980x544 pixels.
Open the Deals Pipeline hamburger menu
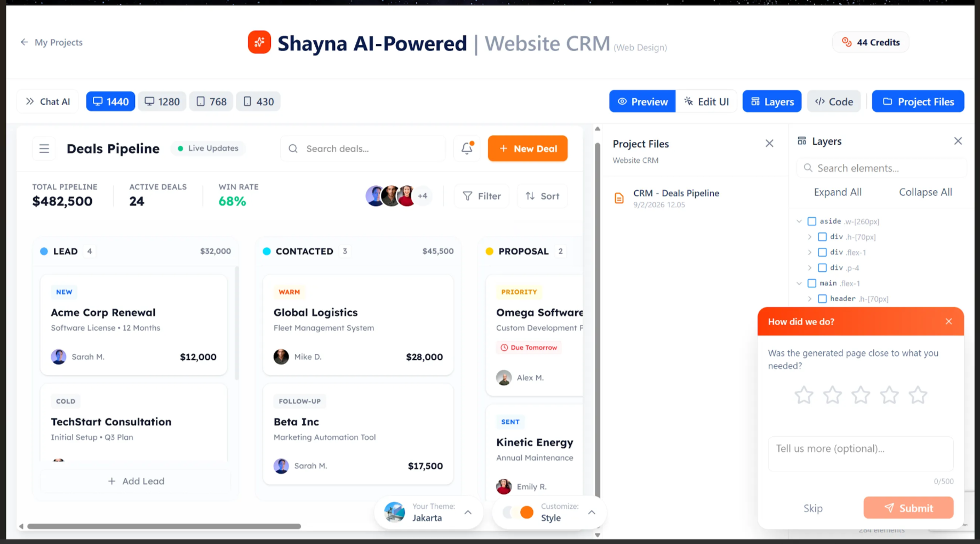44,148
